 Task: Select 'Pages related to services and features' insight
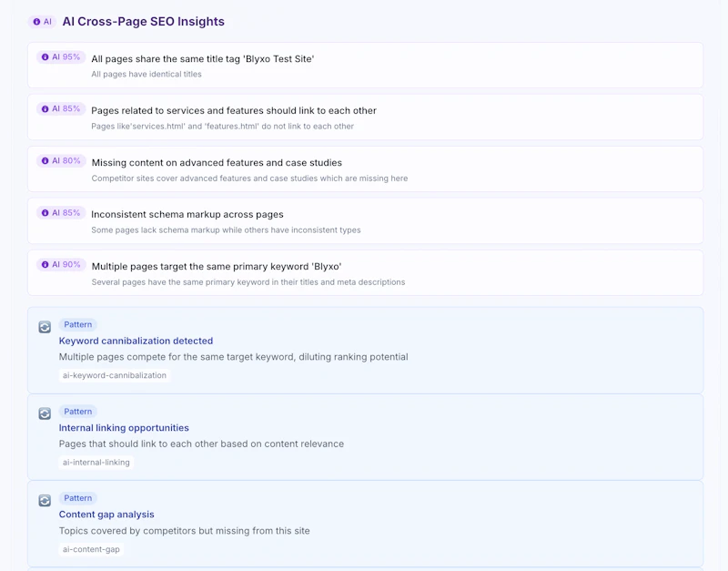tap(366, 117)
